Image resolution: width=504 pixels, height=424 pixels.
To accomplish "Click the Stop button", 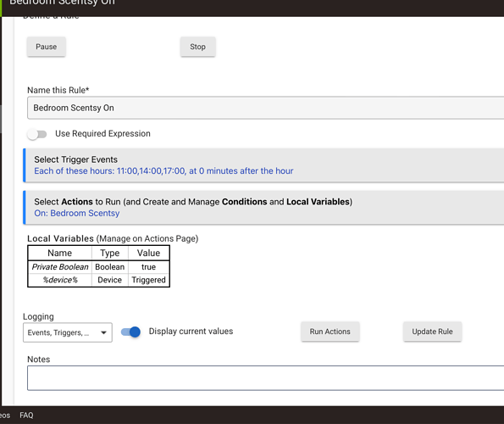I will click(x=197, y=47).
